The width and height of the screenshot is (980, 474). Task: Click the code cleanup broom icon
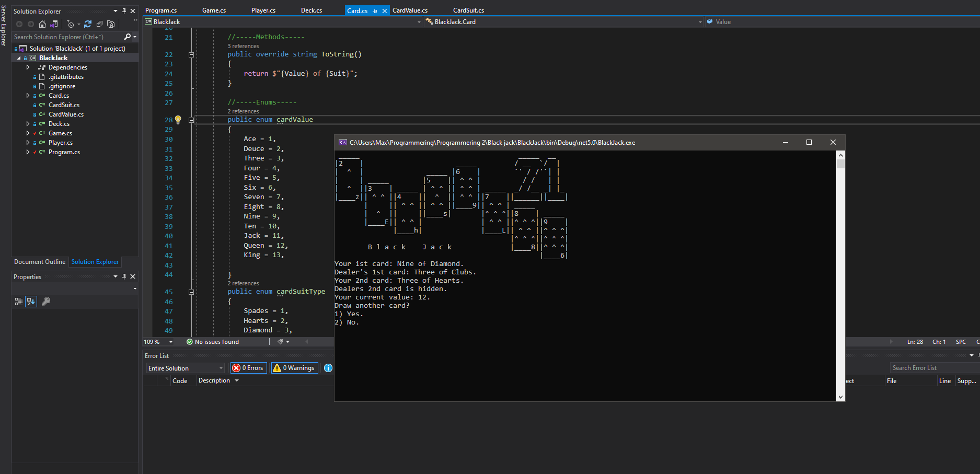(x=281, y=342)
